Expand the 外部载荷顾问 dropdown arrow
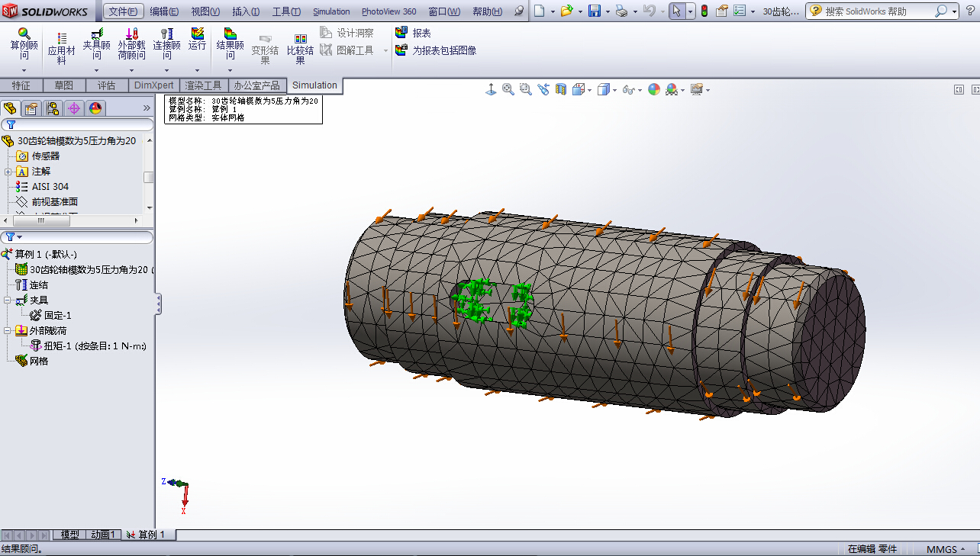This screenshot has width=980, height=556. click(131, 70)
